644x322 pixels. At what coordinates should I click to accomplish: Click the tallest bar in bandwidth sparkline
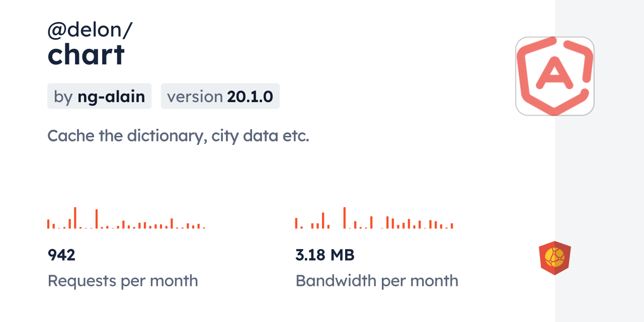pos(345,218)
